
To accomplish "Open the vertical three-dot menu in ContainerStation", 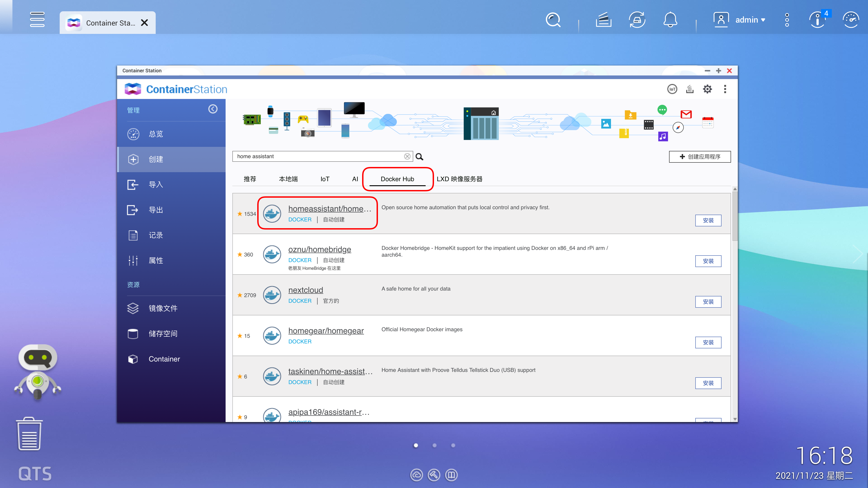I will [x=725, y=89].
